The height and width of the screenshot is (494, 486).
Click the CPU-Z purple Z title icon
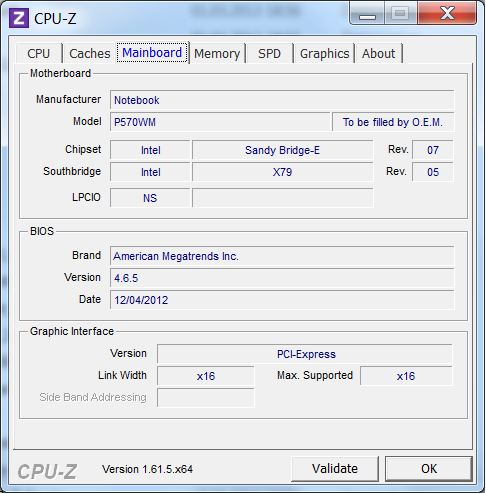pyautogui.click(x=19, y=18)
